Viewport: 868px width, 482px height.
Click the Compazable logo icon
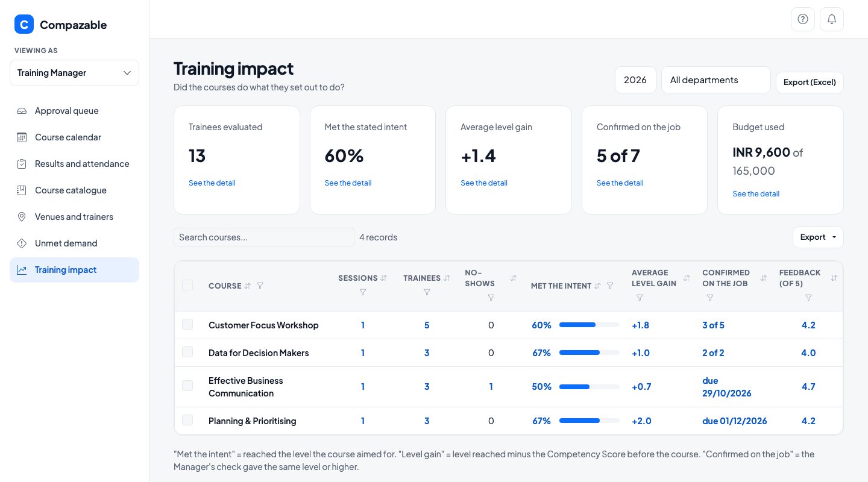click(24, 25)
